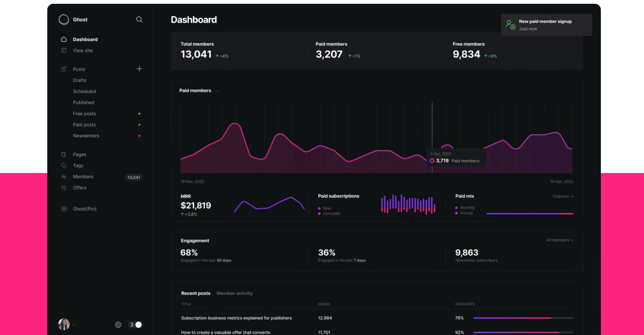Click the SENDS column header

324,304
